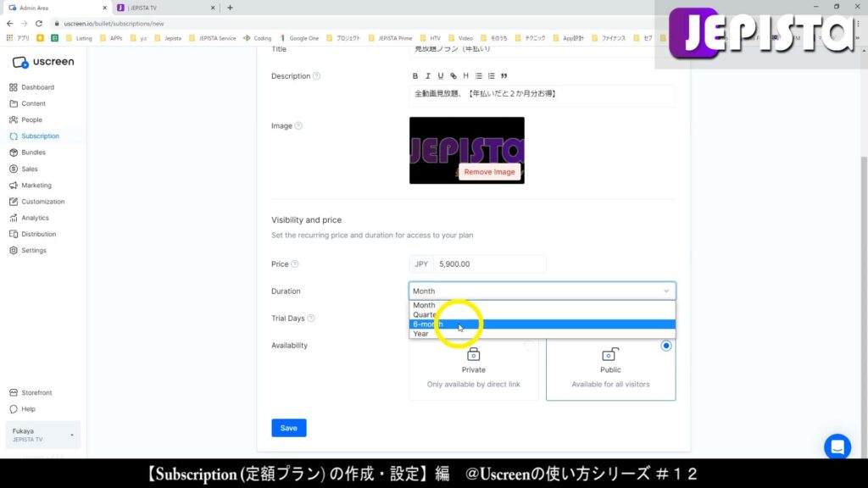Close the Admin Area tab
Screen dimensions: 868x488
[x=104, y=8]
